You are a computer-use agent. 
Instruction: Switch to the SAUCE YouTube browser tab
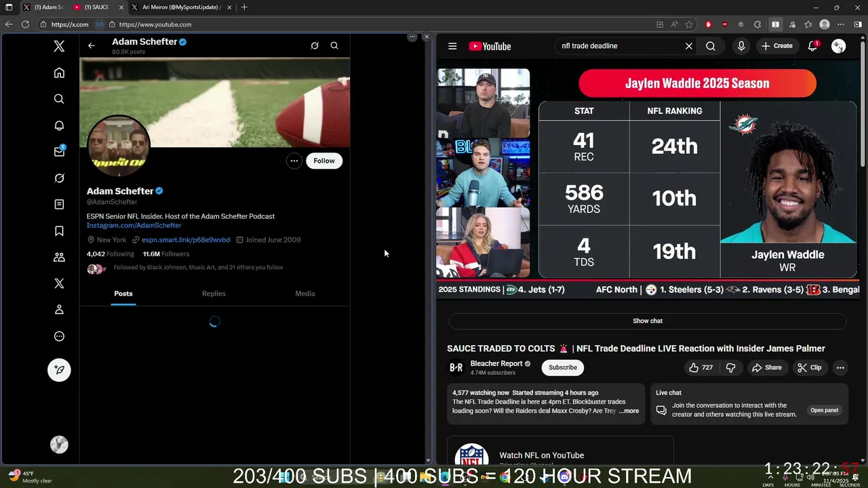point(99,7)
